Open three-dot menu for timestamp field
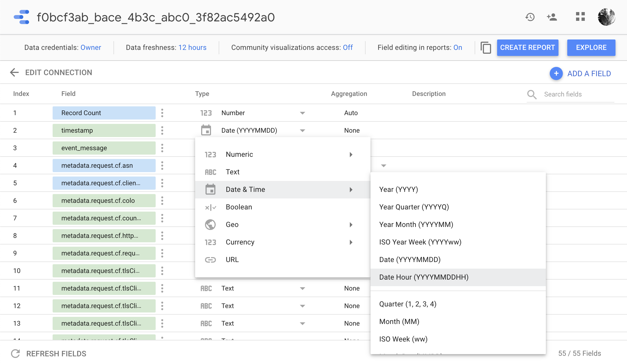The image size is (627, 364). pyautogui.click(x=162, y=130)
